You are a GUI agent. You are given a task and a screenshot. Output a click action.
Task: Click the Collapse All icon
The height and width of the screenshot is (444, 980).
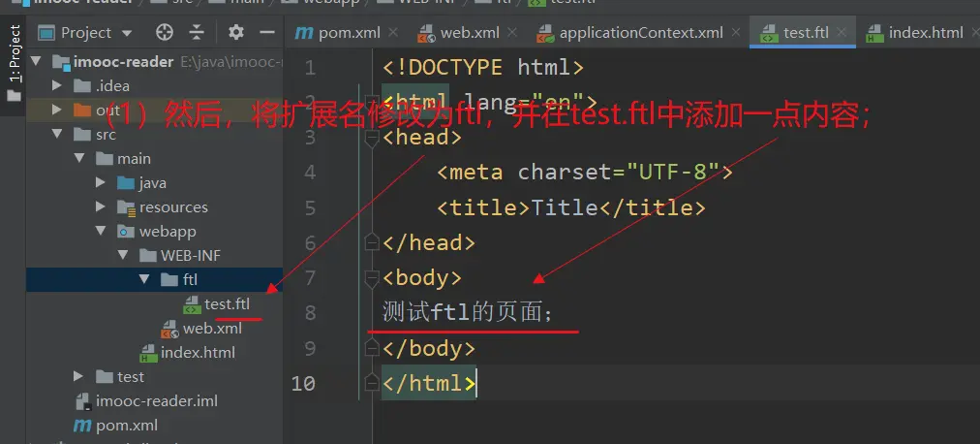tap(197, 32)
